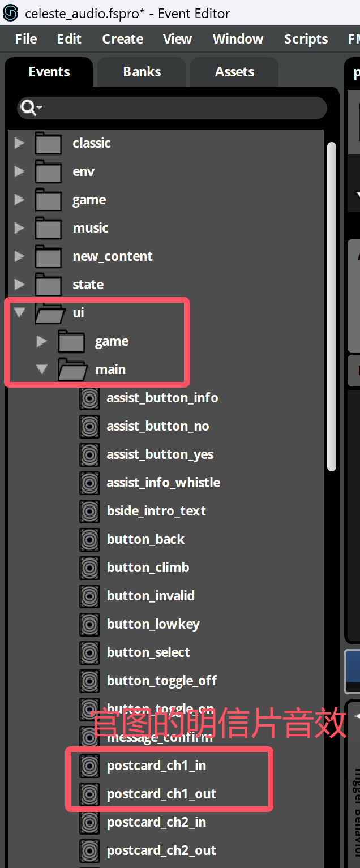
Task: Select the postcard_ch1_in event icon
Action: (89, 766)
